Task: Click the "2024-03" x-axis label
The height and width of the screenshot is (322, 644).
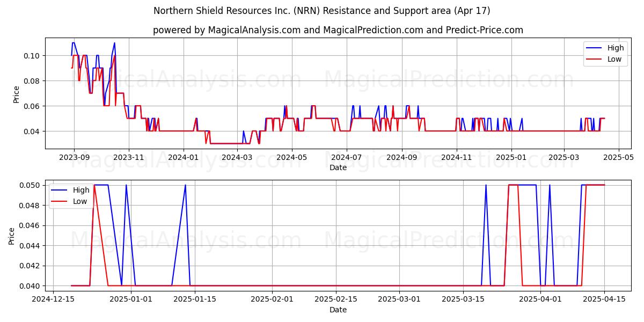Action: [237, 157]
